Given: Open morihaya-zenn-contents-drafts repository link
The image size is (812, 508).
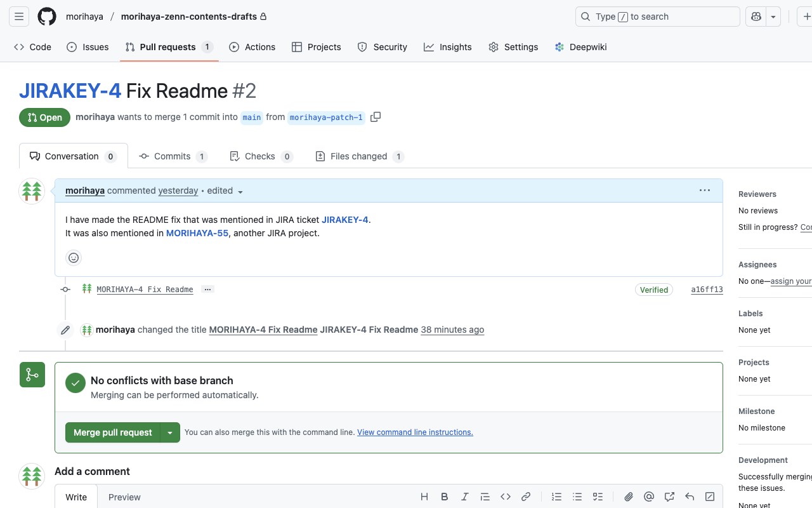Looking at the screenshot, I should coord(189,17).
